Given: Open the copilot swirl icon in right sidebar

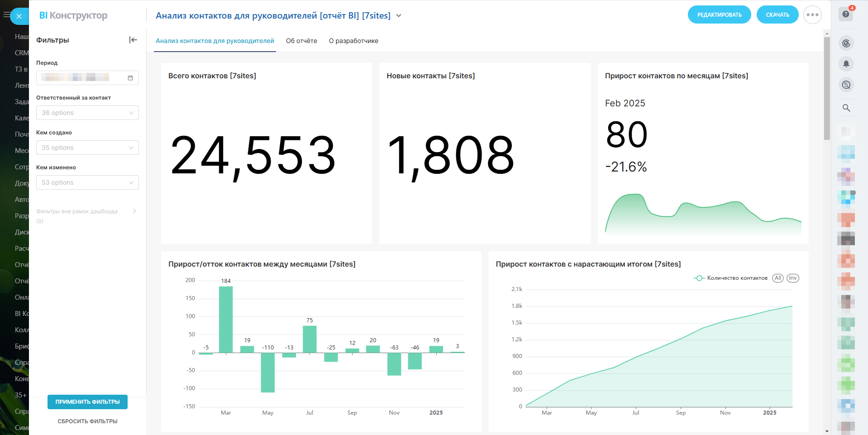Looking at the screenshot, I should 846,43.
